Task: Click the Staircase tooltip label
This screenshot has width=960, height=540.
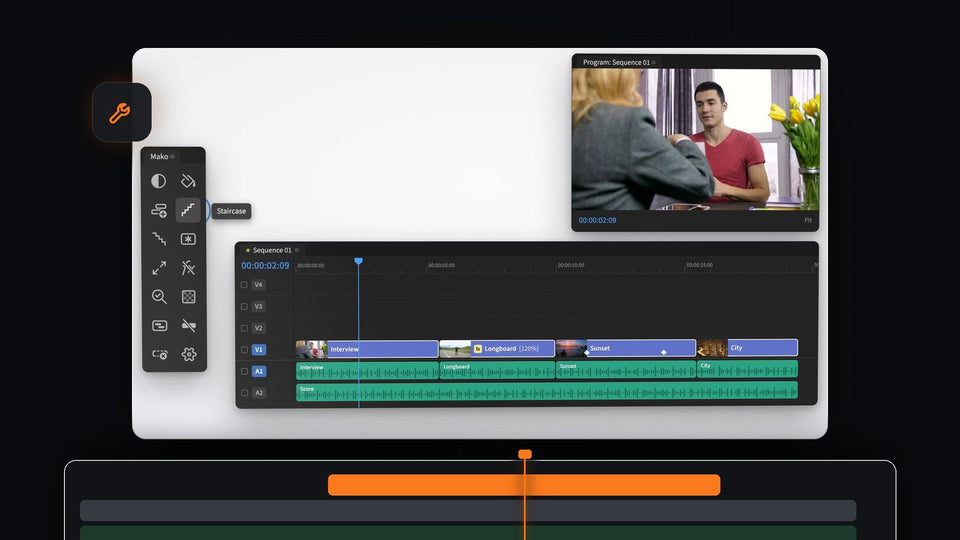Action: point(231,211)
